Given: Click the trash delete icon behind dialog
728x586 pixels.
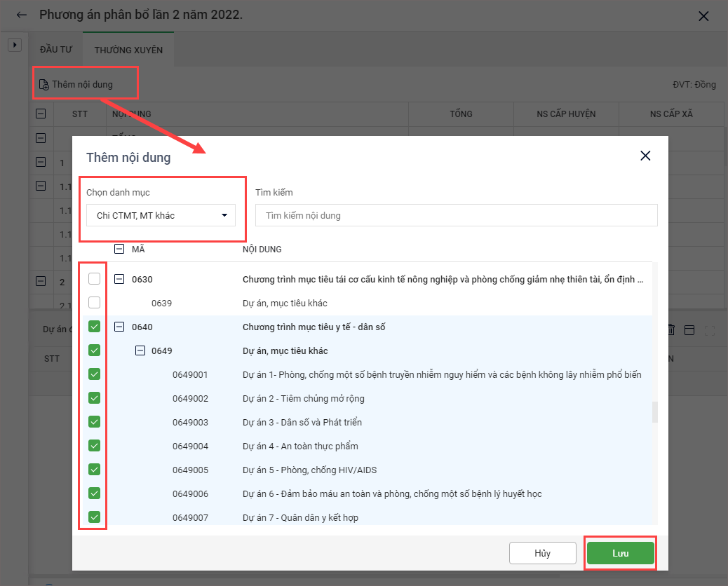Looking at the screenshot, I should (x=670, y=329).
